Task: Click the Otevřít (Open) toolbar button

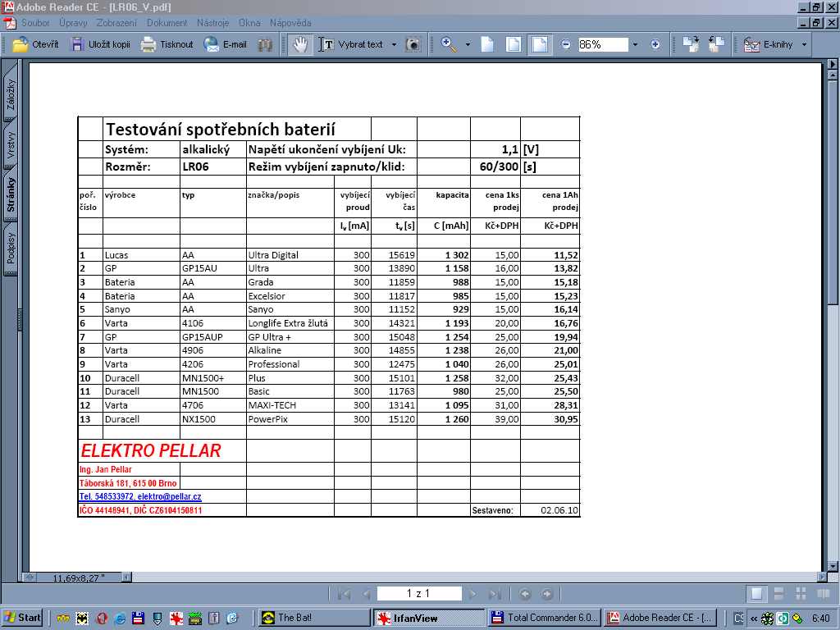Action: tap(35, 44)
